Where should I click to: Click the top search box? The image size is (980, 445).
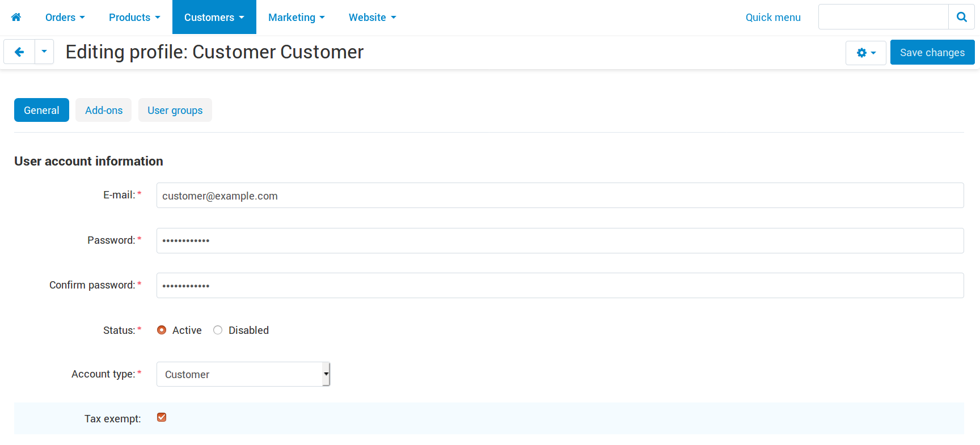[884, 17]
